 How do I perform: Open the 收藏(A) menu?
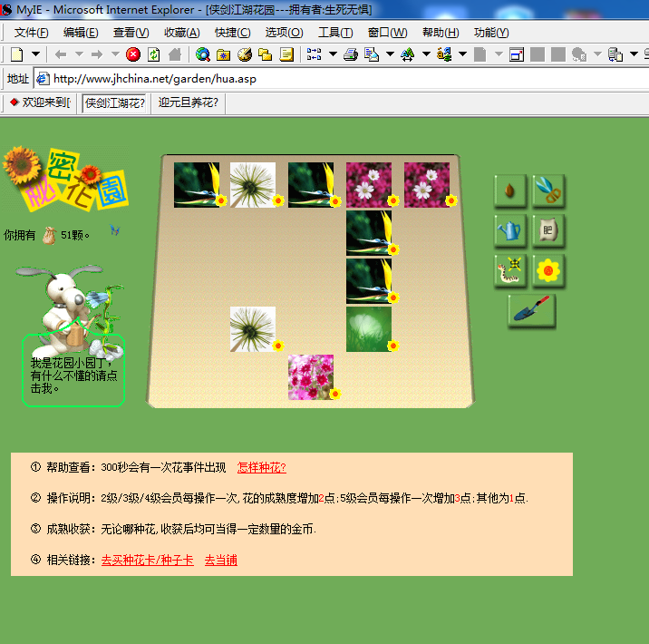[x=181, y=33]
